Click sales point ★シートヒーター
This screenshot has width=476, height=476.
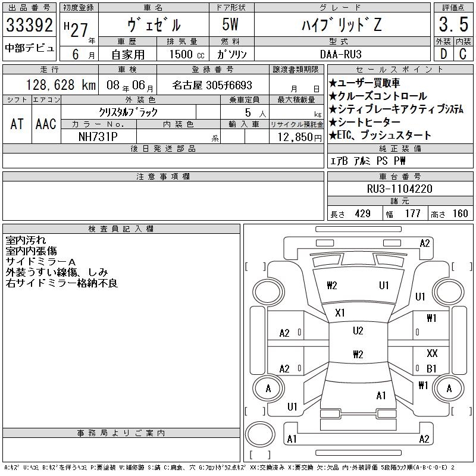(x=364, y=123)
